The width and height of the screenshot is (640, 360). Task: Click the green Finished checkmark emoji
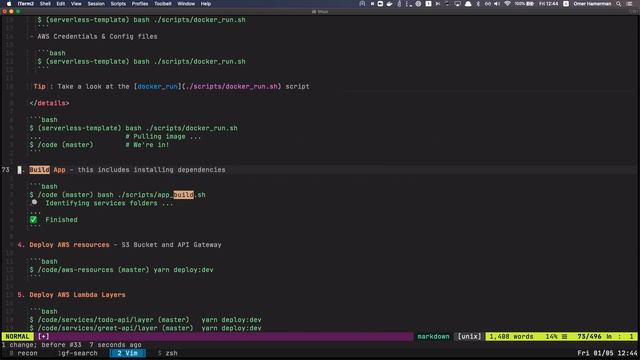pyautogui.click(x=33, y=220)
